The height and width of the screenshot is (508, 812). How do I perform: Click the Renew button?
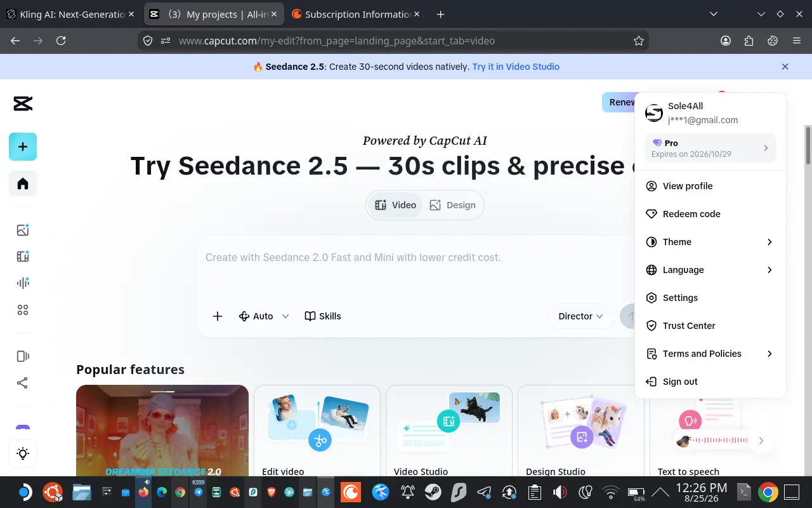(619, 102)
